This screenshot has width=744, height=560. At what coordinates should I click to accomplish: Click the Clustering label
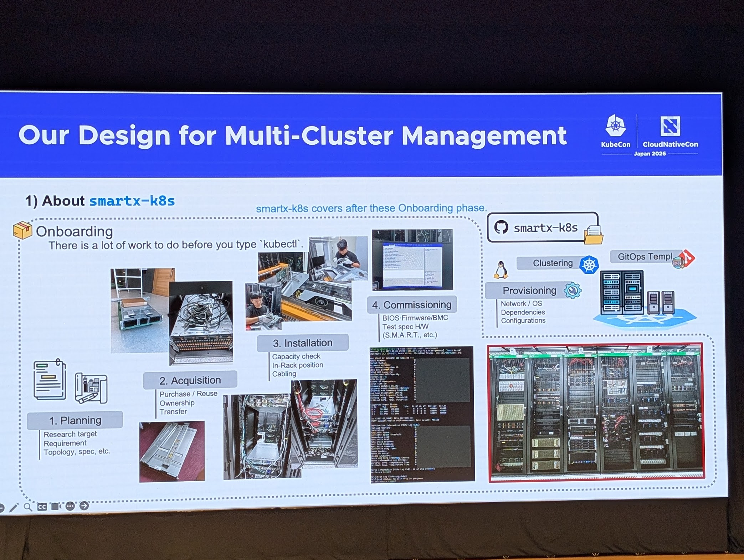[x=553, y=263]
